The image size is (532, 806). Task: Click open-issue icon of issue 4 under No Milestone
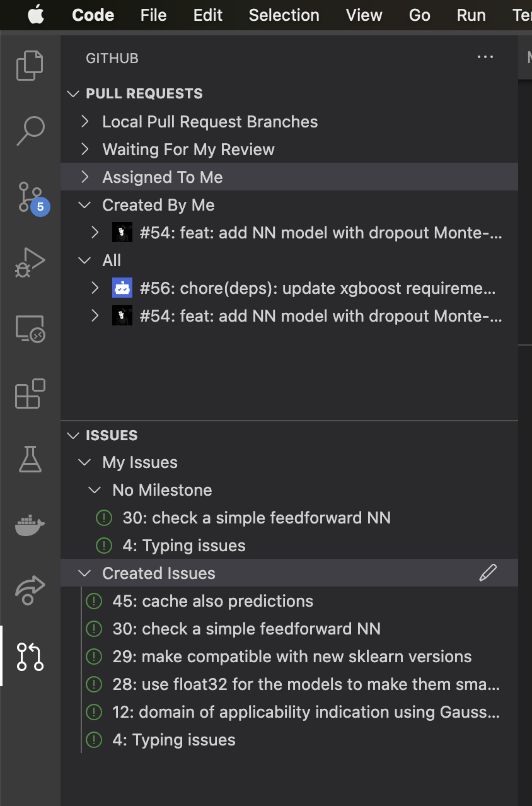[x=103, y=546]
